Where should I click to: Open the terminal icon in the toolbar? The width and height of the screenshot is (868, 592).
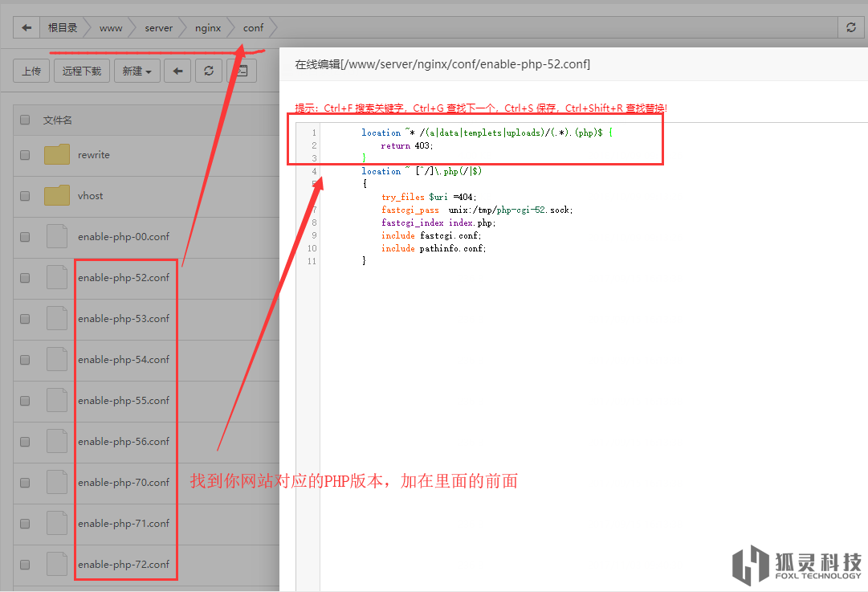tap(241, 71)
